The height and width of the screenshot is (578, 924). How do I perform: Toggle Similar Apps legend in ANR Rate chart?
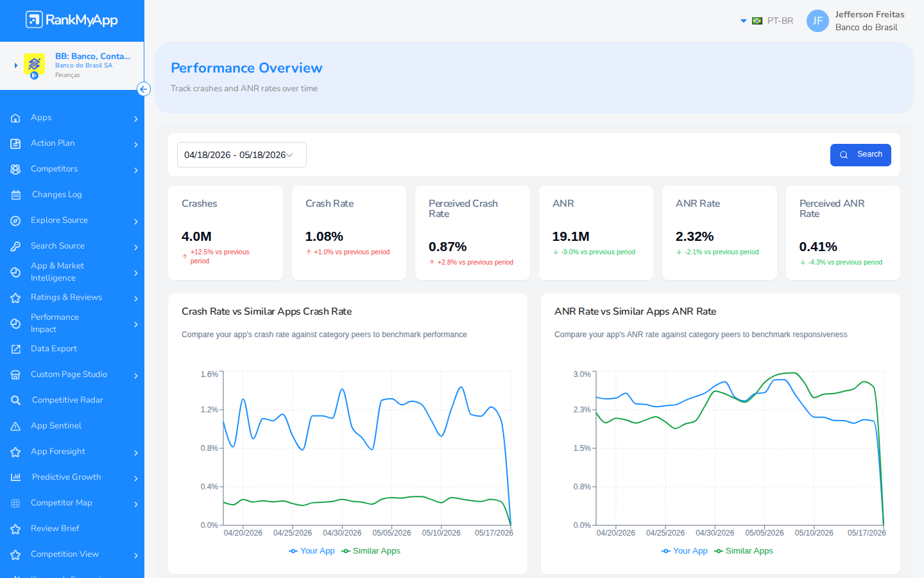pyautogui.click(x=744, y=551)
